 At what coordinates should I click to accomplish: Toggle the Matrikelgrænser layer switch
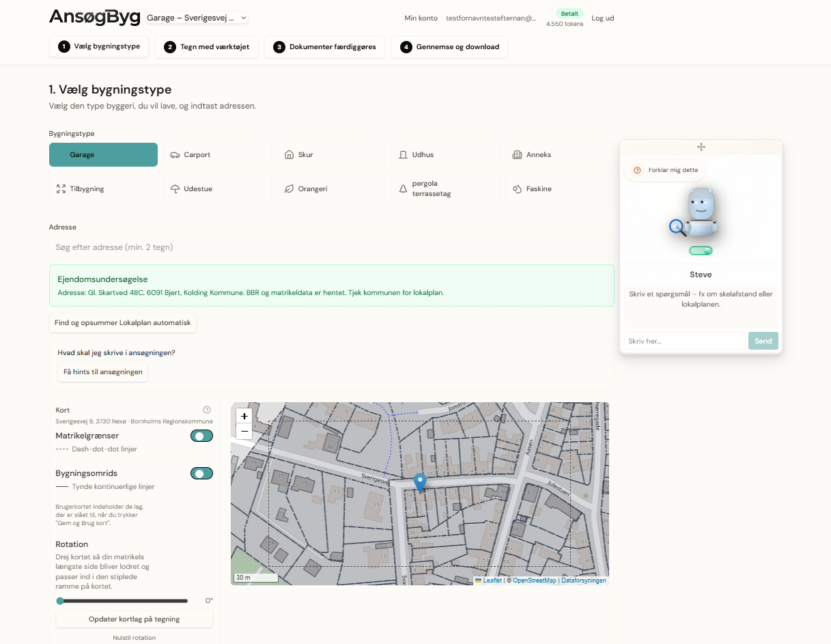point(201,436)
